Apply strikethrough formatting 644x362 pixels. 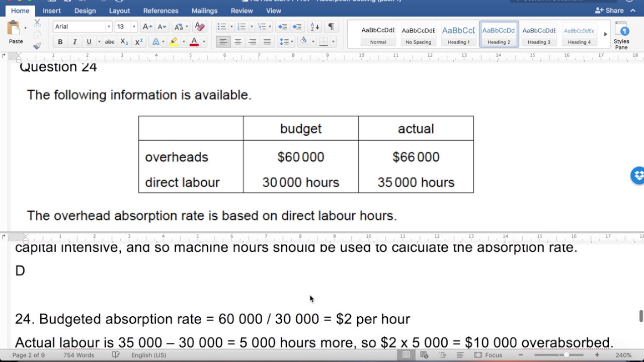109,42
